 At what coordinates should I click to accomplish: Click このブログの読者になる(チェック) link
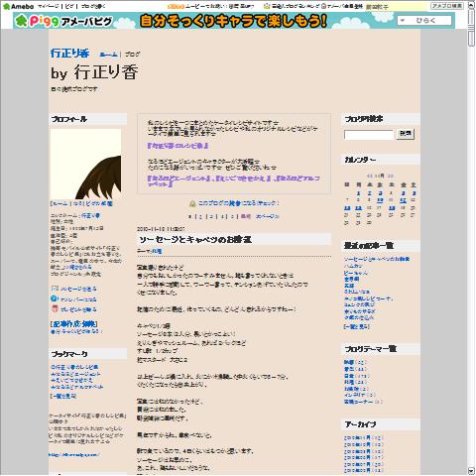[239, 203]
